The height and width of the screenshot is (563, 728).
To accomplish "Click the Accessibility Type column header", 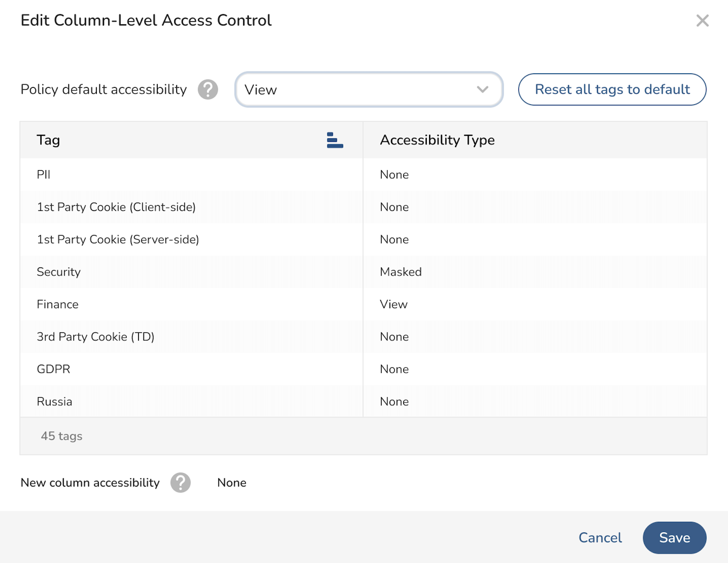I will tap(437, 140).
